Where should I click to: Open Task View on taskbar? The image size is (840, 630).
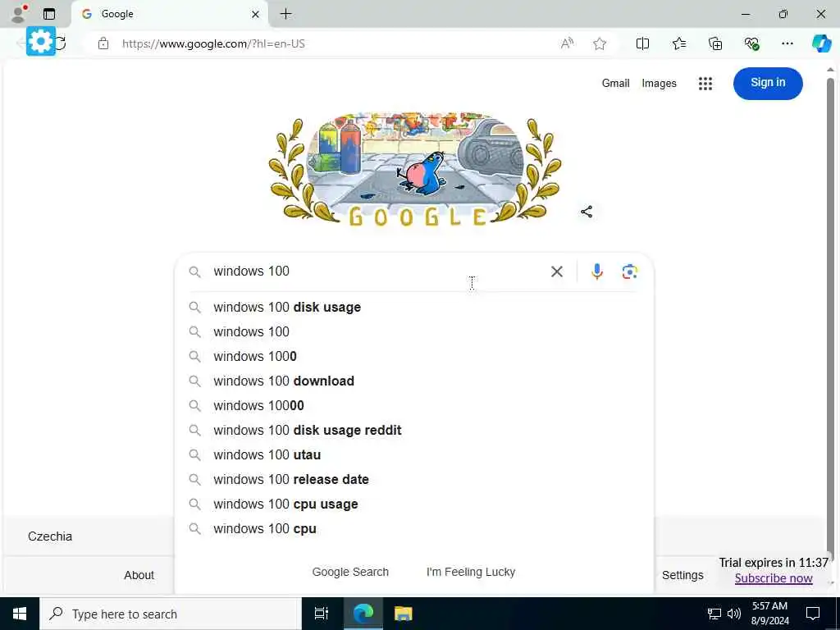[321, 614]
